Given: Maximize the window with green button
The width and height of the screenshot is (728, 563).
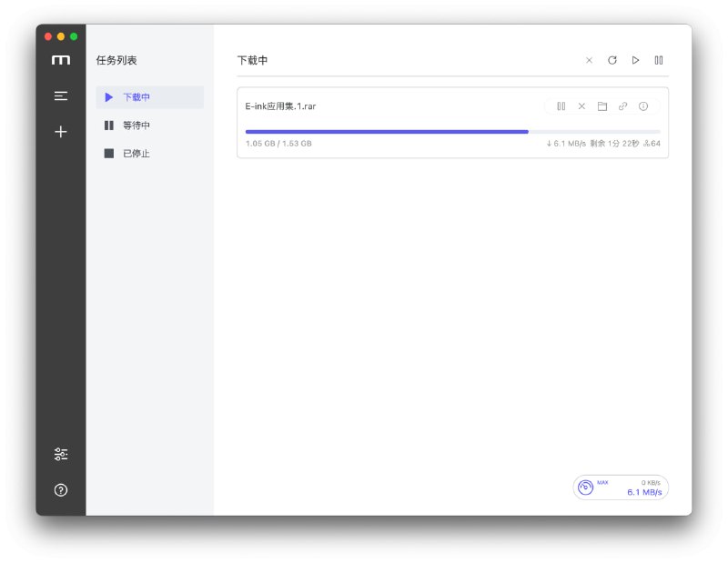Looking at the screenshot, I should click(74, 36).
